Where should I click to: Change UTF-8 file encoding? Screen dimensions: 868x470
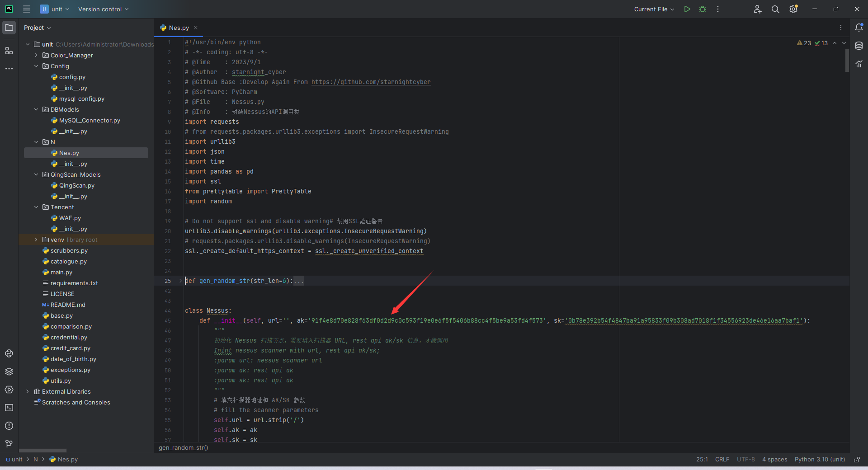[745, 460]
